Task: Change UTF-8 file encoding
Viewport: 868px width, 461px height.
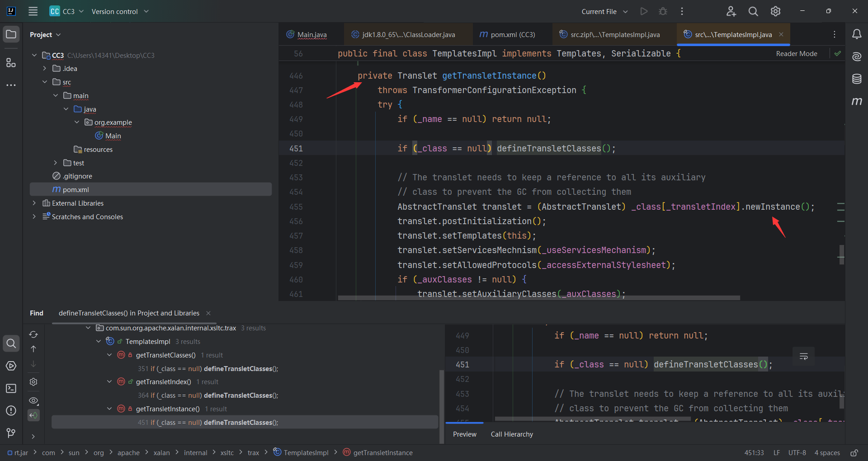Action: 797,453
